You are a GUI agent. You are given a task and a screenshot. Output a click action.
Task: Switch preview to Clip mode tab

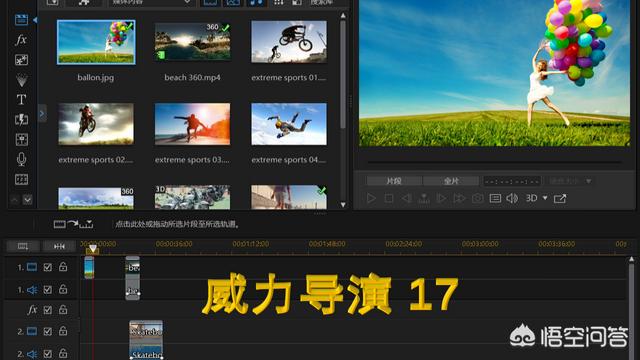[394, 181]
